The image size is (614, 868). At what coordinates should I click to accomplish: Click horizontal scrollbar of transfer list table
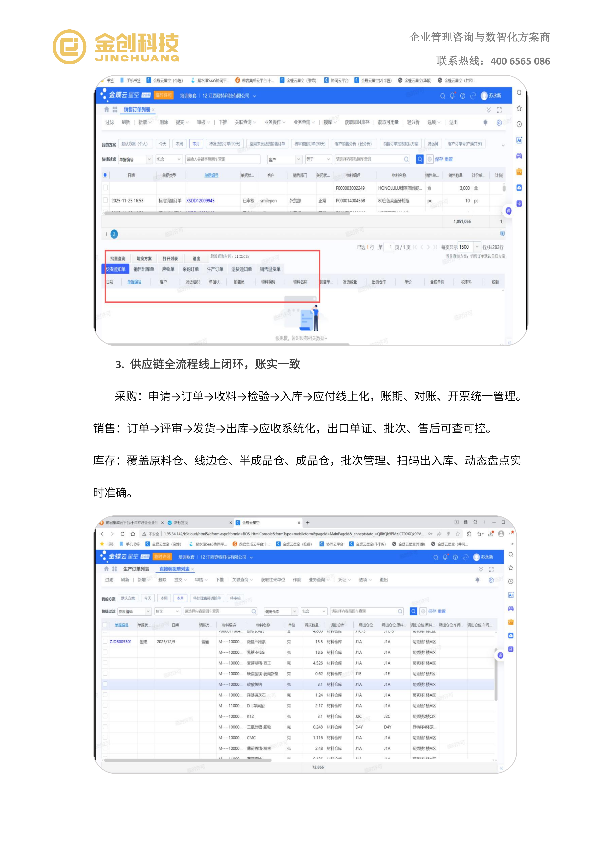coord(188,760)
